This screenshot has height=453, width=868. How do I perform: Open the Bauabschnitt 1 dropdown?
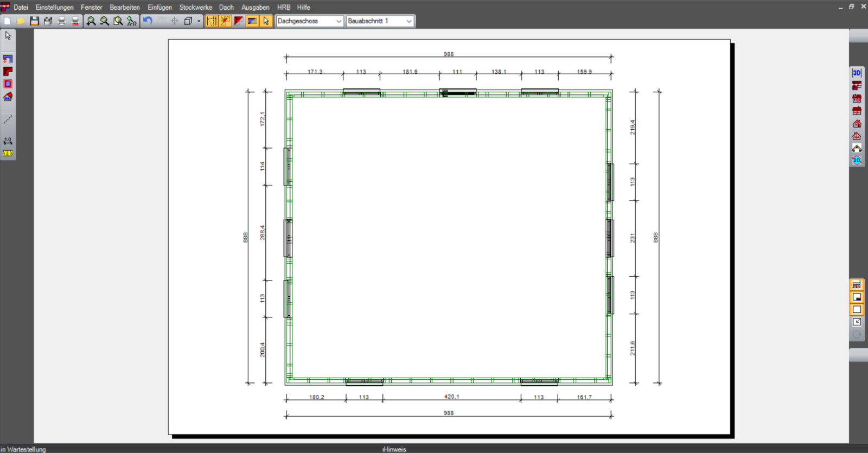click(380, 21)
